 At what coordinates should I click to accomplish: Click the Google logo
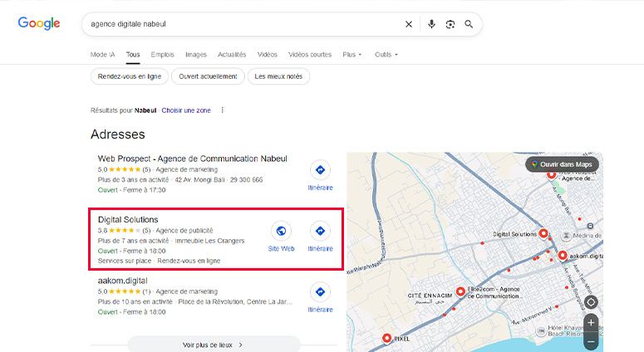point(39,23)
